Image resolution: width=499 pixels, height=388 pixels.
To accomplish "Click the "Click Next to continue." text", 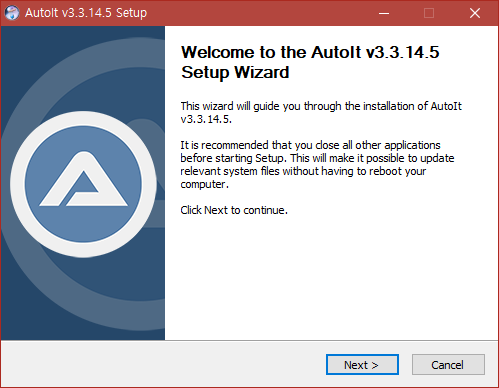I will tap(234, 210).
